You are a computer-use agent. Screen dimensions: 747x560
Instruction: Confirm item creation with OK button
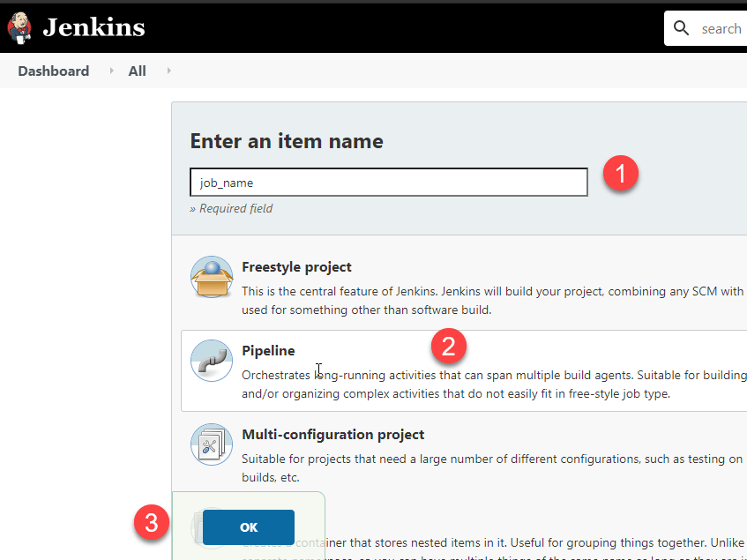click(x=249, y=527)
